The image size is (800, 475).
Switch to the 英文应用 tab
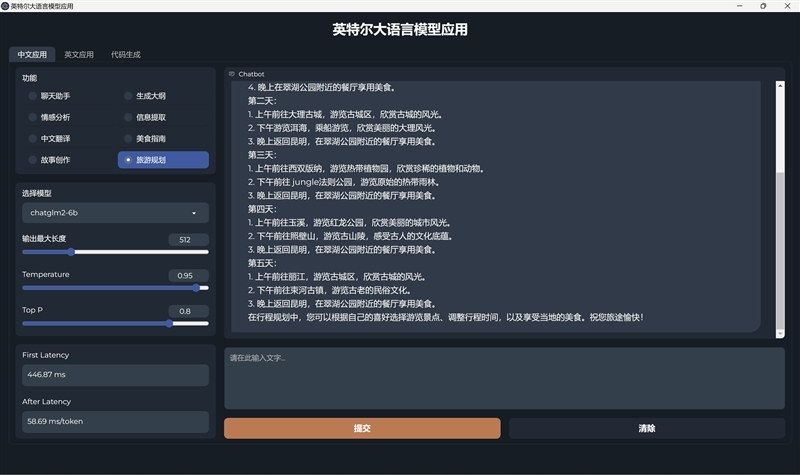click(x=79, y=55)
